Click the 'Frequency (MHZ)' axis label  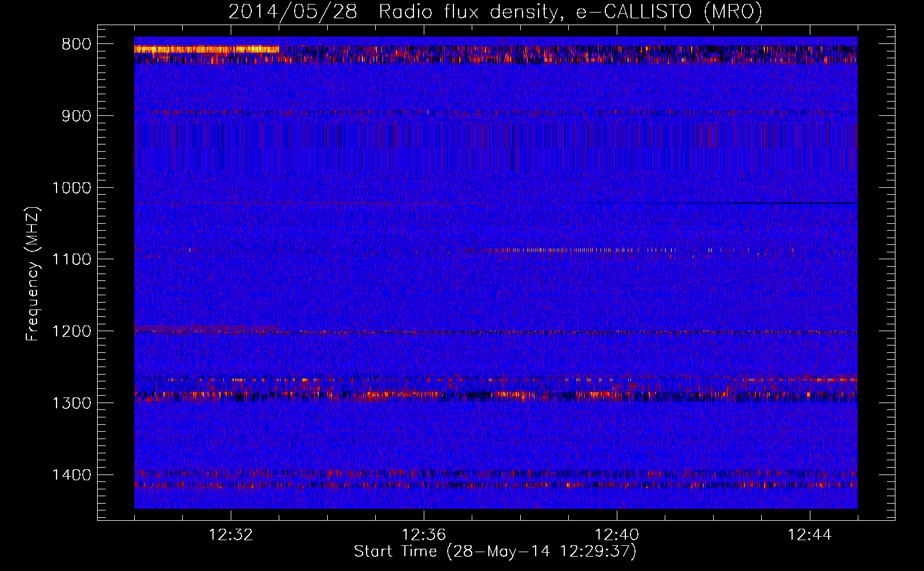click(x=33, y=274)
